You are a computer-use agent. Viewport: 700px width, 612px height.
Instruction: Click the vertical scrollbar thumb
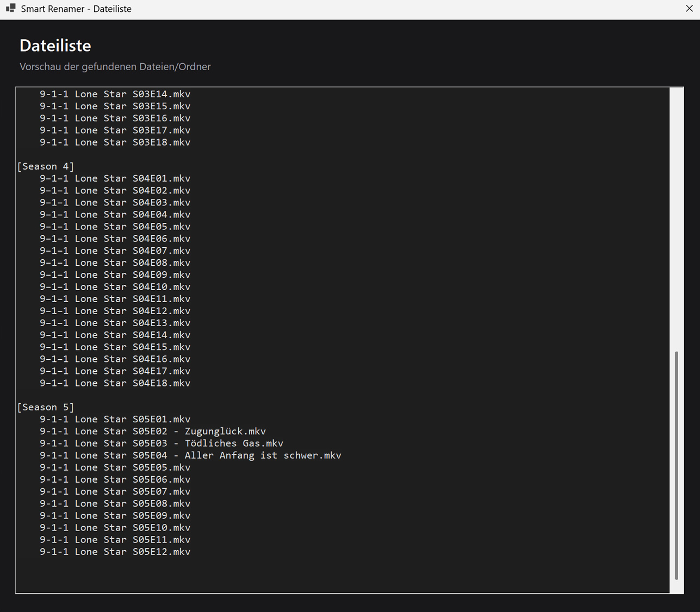tap(676, 465)
